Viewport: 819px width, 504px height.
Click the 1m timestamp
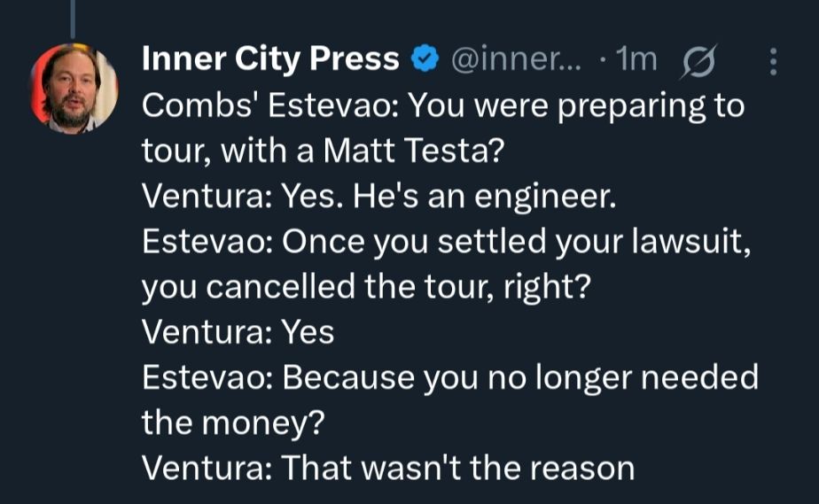(636, 59)
